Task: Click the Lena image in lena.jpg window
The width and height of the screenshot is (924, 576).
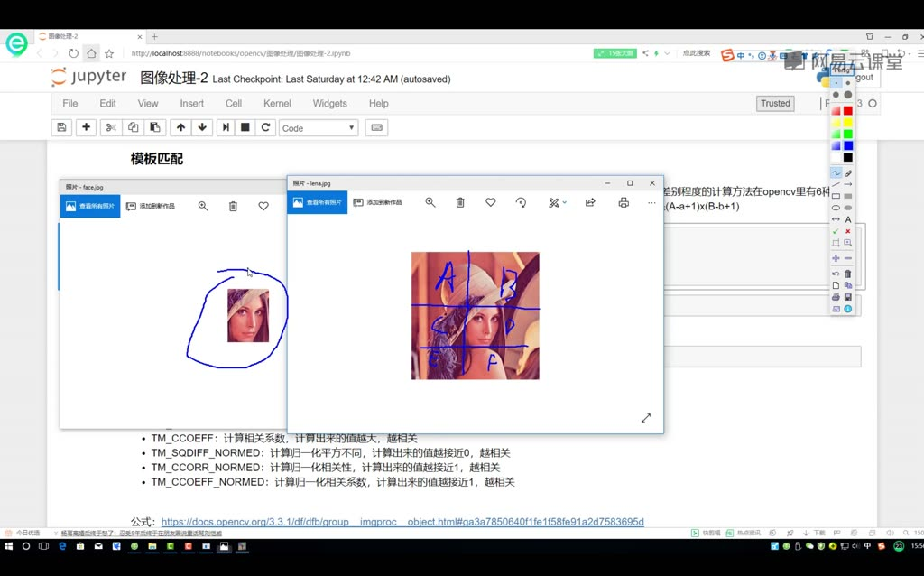Action: coord(475,315)
